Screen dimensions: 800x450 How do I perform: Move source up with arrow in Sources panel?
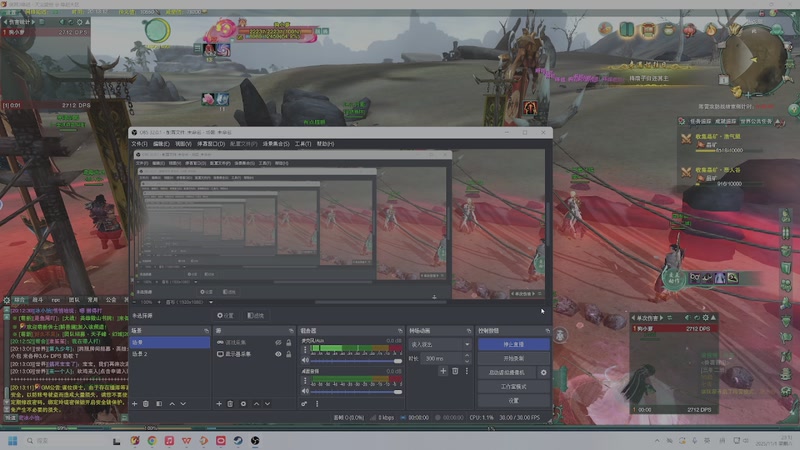click(256, 404)
